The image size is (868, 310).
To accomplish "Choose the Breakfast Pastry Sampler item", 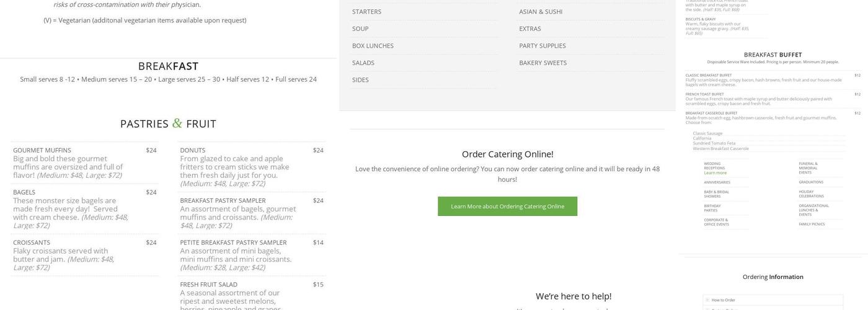I will click(x=223, y=200).
